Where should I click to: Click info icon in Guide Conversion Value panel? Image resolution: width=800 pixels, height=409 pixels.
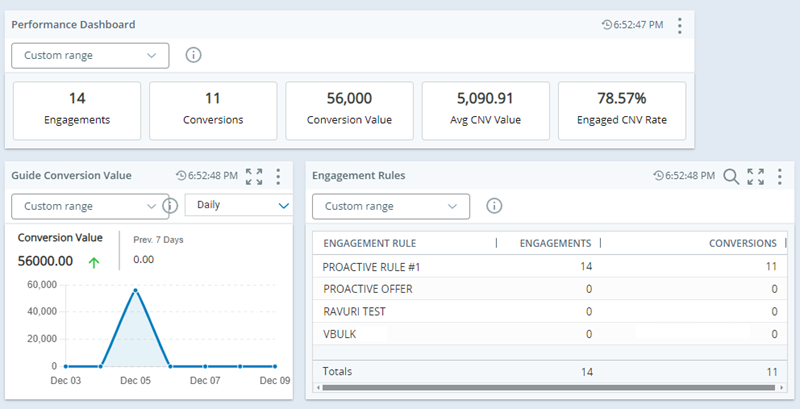171,206
